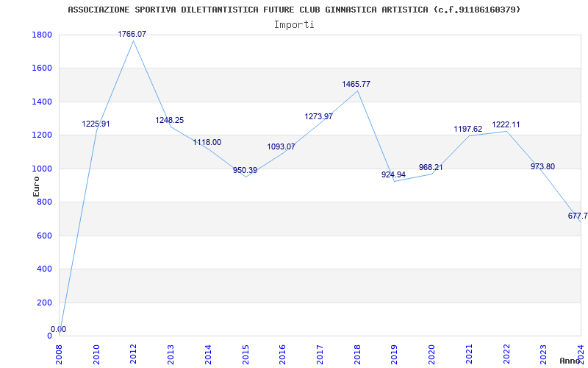Image resolution: width=588 pixels, height=368 pixels.
Task: Select the 2021 year tick label
Action: [469, 354]
